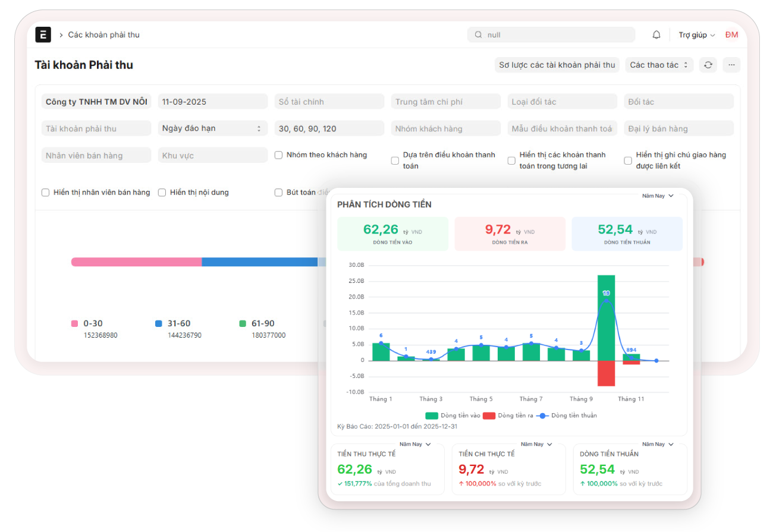
Task: Expand the Các thao tác actions dropdown
Action: point(659,65)
